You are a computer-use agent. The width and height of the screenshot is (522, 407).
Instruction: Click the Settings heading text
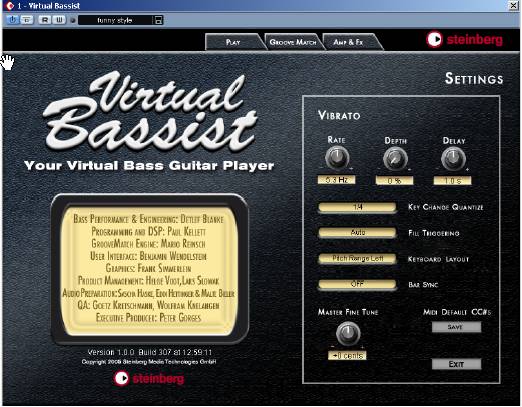point(474,79)
